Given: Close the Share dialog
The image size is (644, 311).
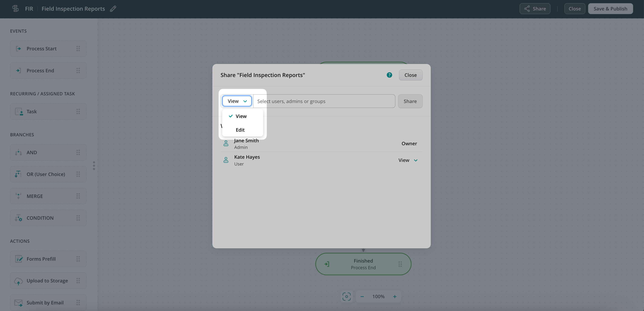Looking at the screenshot, I should coord(410,75).
